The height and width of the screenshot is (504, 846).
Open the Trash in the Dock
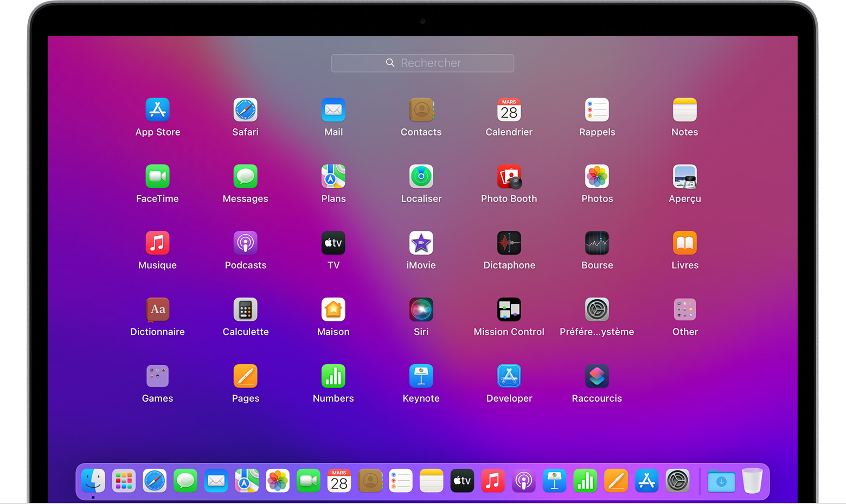752,481
